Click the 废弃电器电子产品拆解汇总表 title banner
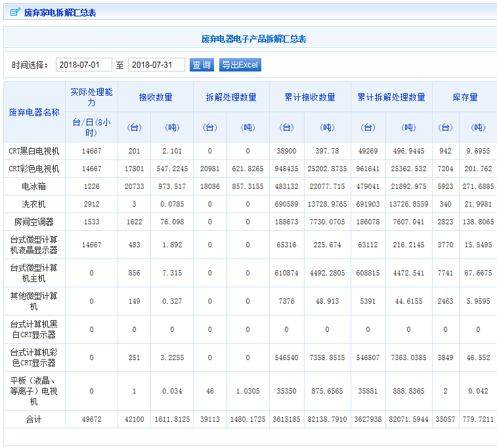 pyautogui.click(x=253, y=39)
